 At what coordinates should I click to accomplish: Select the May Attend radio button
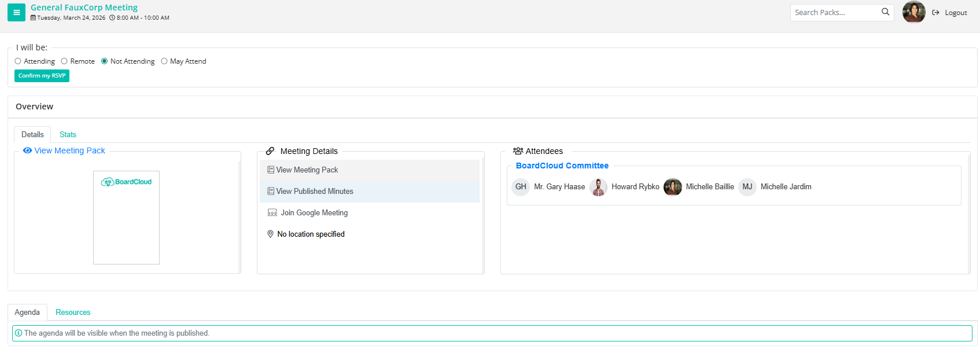(164, 61)
